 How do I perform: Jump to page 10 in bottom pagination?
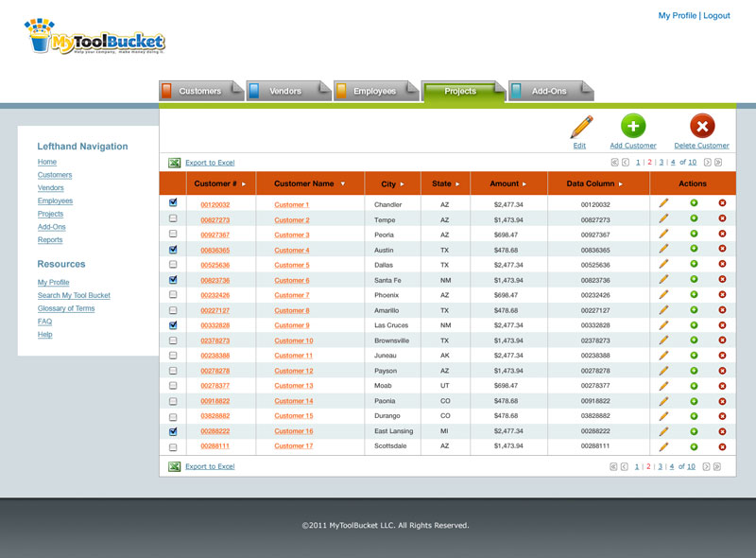coord(691,466)
